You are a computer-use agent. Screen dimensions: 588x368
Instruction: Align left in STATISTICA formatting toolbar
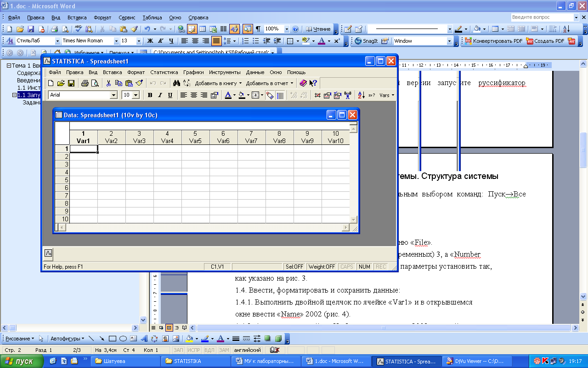pos(184,95)
